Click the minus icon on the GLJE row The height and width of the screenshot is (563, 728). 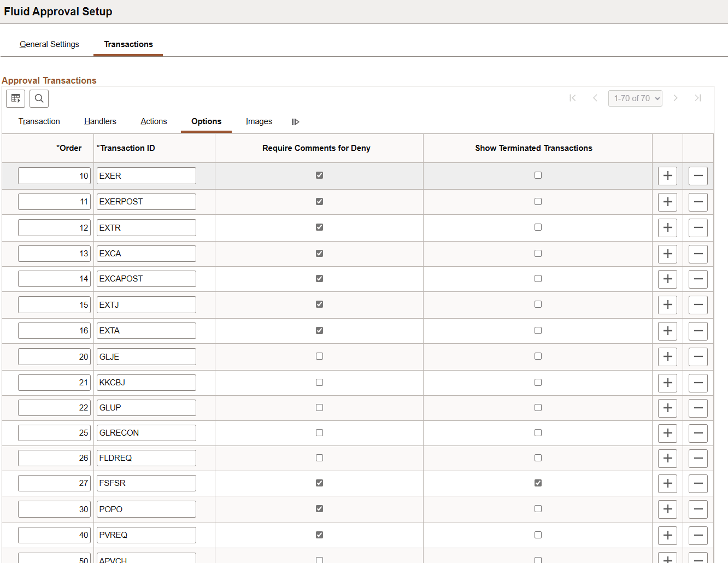coord(698,356)
